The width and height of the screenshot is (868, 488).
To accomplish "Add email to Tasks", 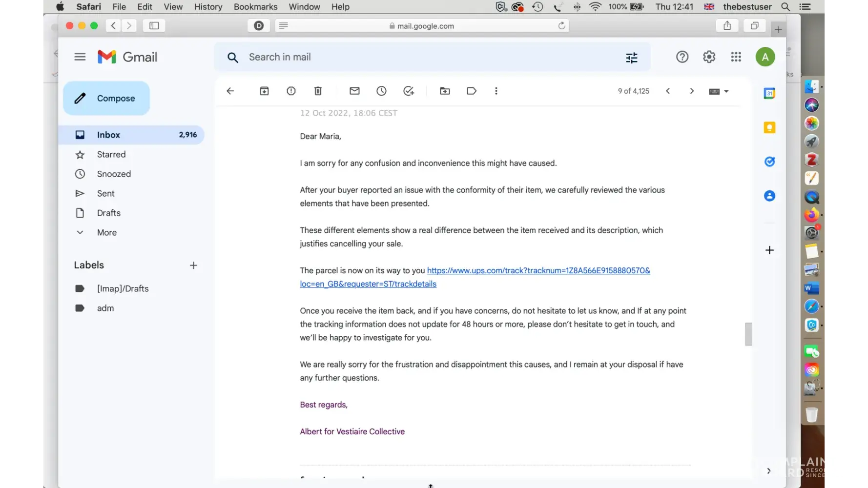I will (x=409, y=91).
